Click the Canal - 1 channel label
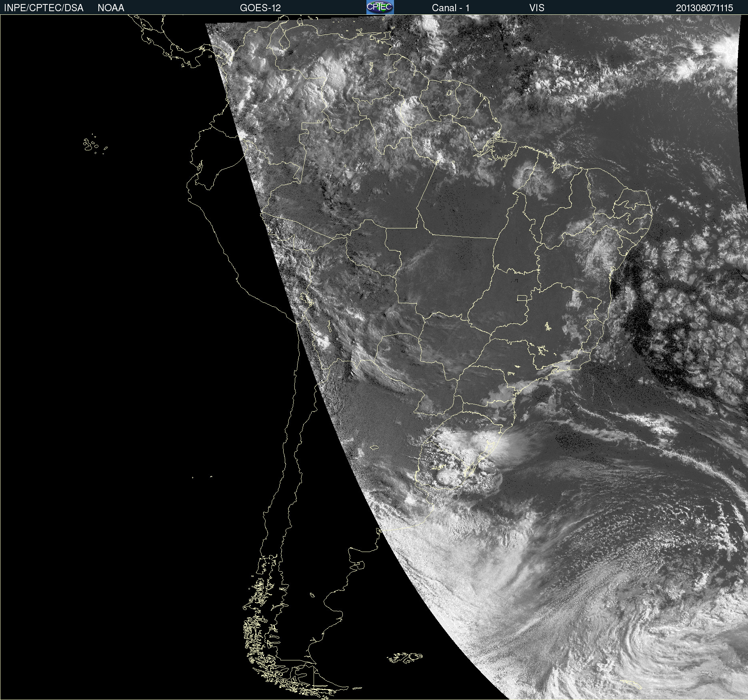This screenshot has height=700, width=748. point(451,8)
